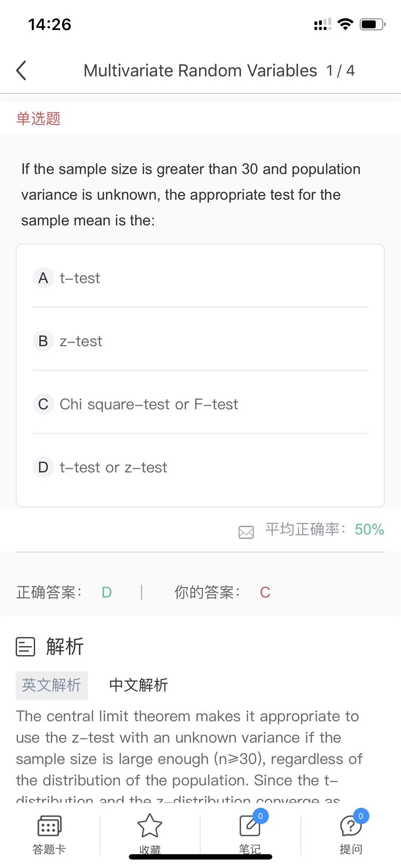Tap the back arrow in header

(x=21, y=71)
